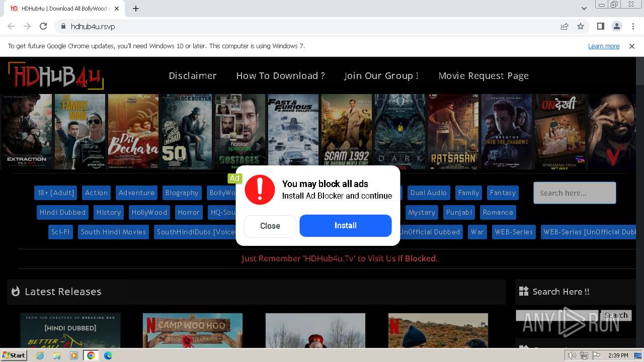Click the green Ad badge

[234, 178]
